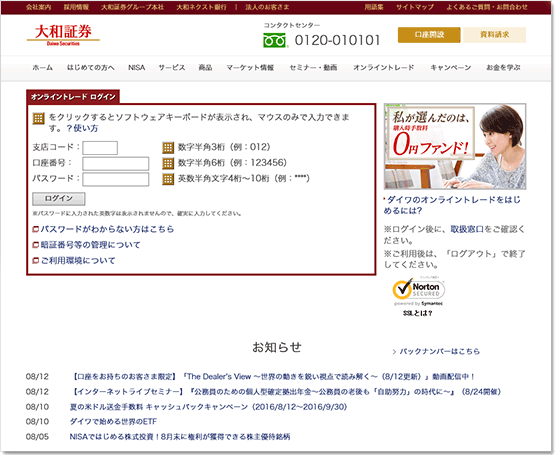
Task: Click the 0円ファンド banner image
Action: [455, 146]
